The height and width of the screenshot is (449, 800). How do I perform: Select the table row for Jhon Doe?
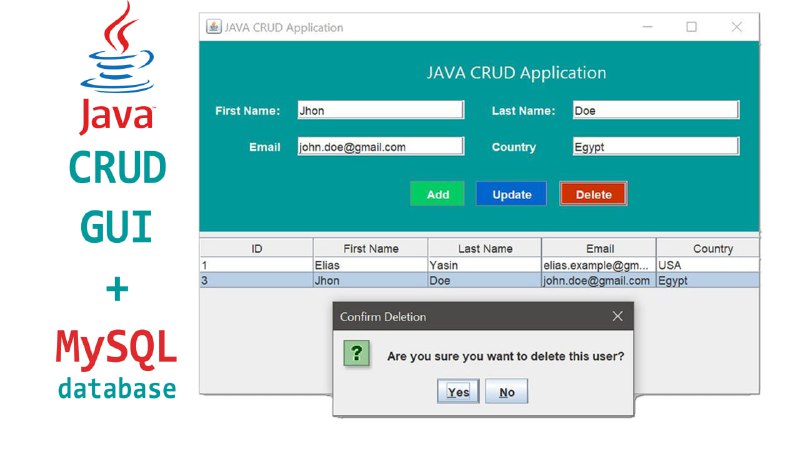click(x=479, y=280)
